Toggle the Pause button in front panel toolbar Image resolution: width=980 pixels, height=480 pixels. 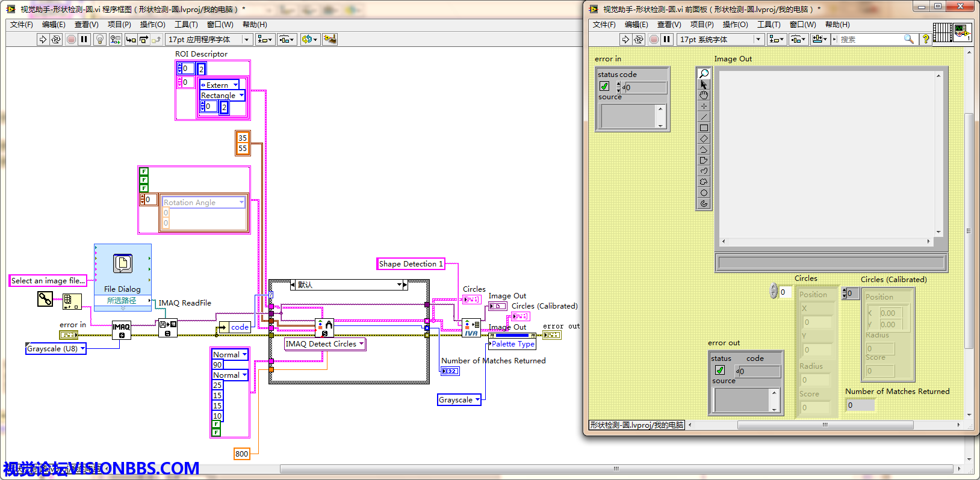coord(666,40)
